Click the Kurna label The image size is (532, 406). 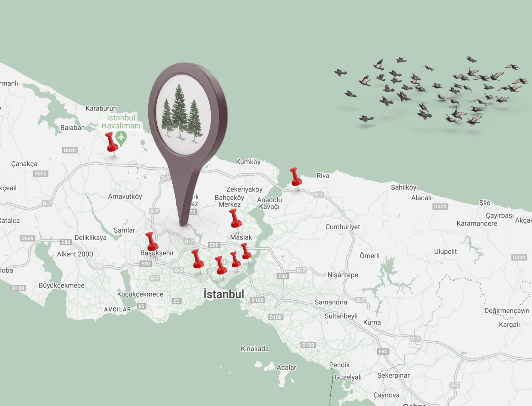372,322
